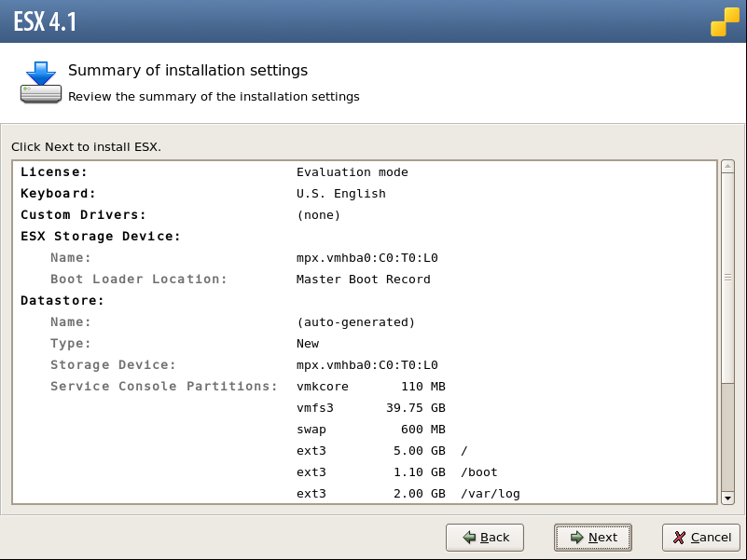Click the "110 MB" vmkcore size
This screenshot has height=560, width=747.
(423, 386)
